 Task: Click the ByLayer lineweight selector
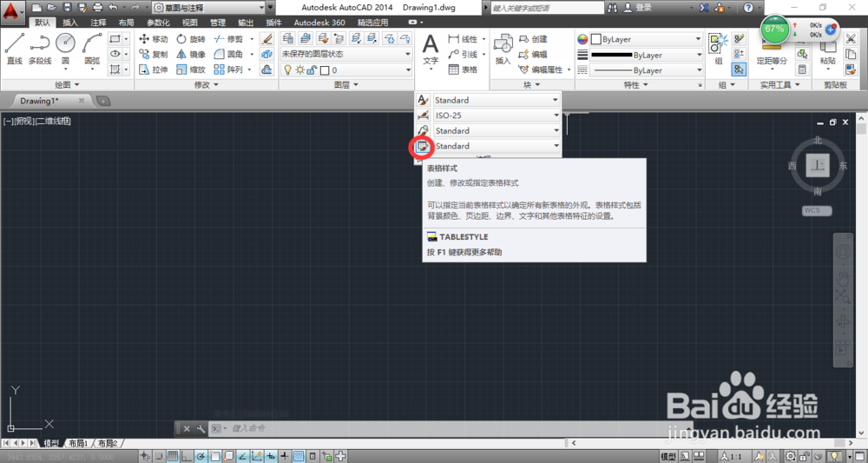pyautogui.click(x=646, y=55)
